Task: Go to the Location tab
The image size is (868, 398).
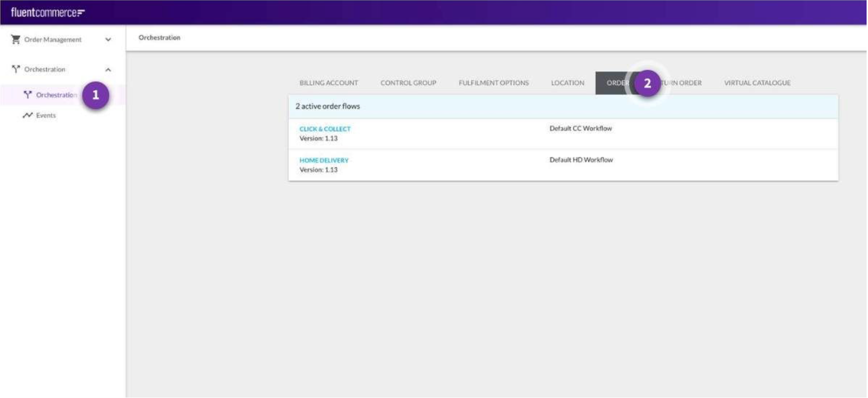Action: tap(567, 83)
